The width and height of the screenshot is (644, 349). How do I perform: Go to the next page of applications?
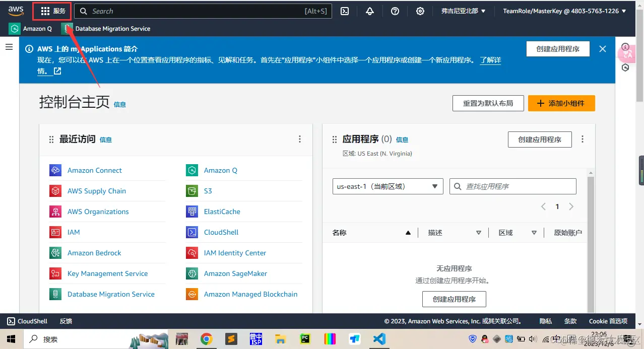(x=571, y=206)
